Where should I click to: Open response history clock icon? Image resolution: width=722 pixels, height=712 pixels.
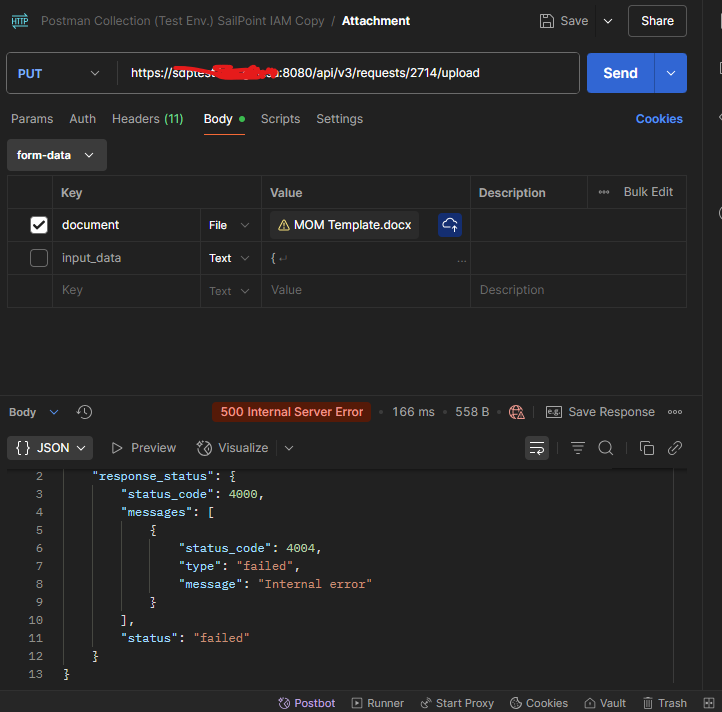pos(85,412)
